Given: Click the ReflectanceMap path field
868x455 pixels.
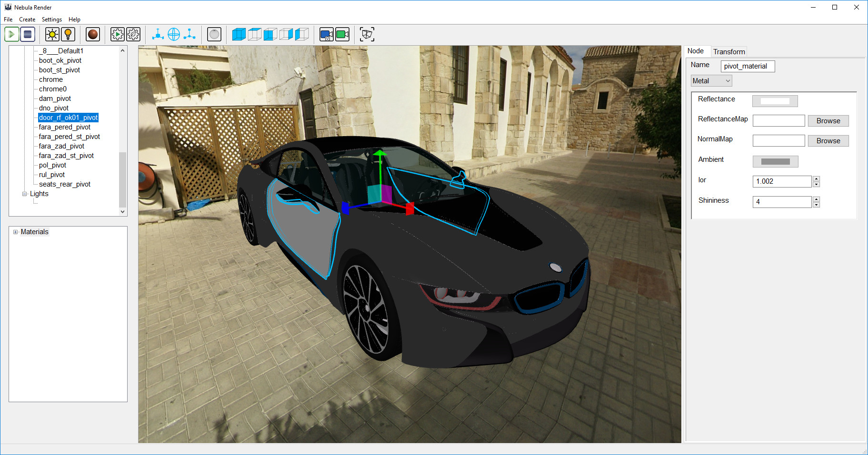Looking at the screenshot, I should tap(778, 121).
